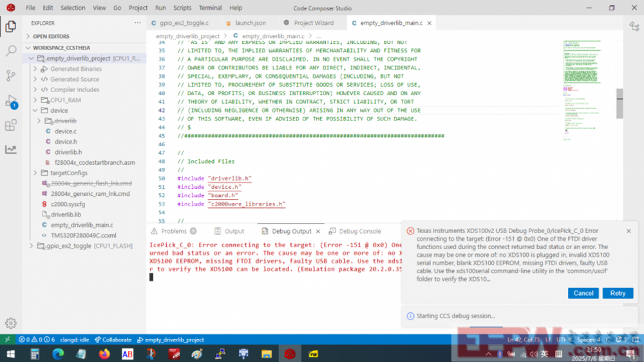Collapse the device folder
The image size is (644, 362).
35,111
